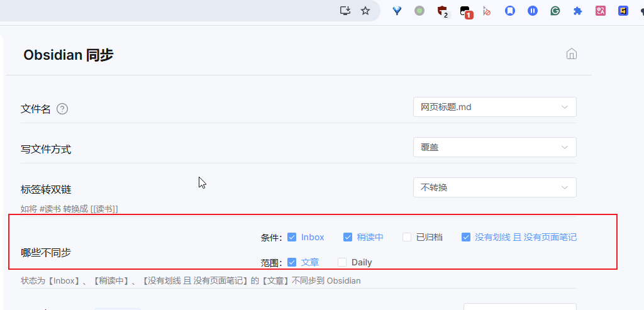The height and width of the screenshot is (310, 644).
Task: Click the 写文件方式 setting label
Action: pos(45,150)
